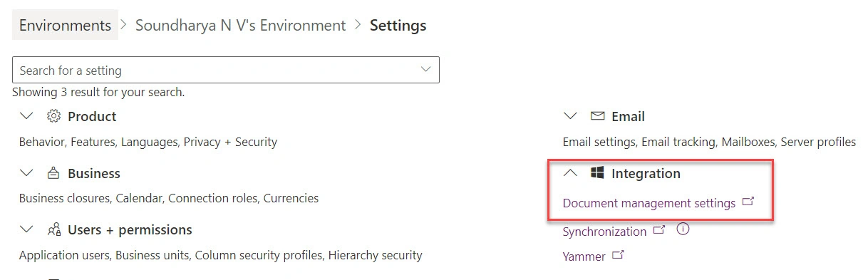Click external-link icon beside Yammer
The image size is (868, 280).
point(618,254)
